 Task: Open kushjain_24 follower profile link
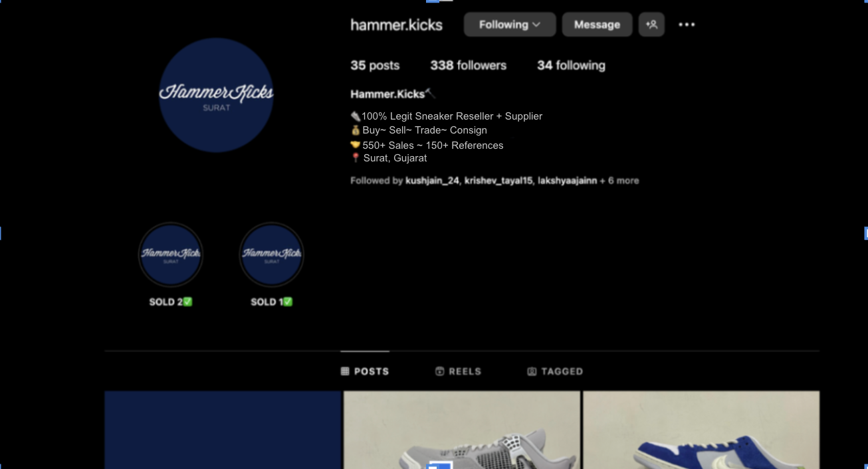pos(432,181)
